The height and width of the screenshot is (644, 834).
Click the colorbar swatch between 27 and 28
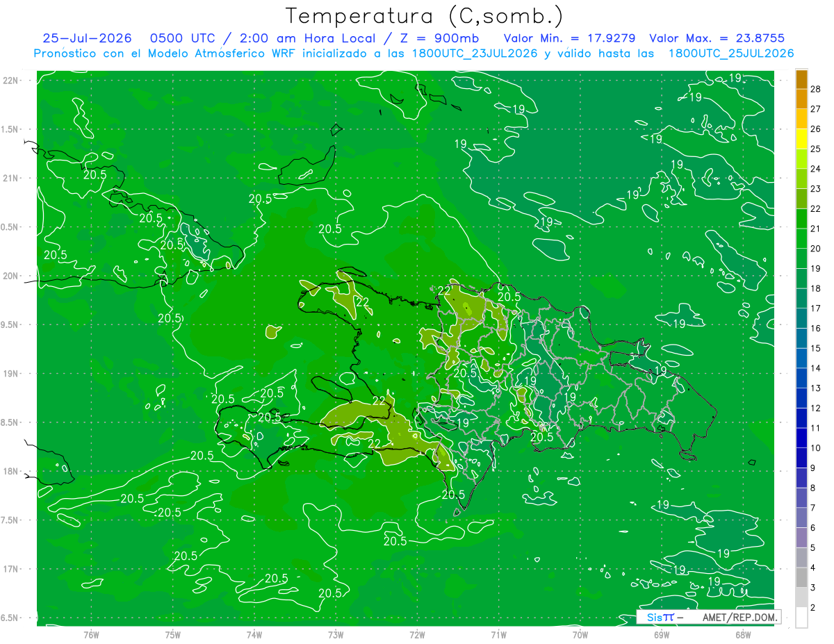point(801,99)
